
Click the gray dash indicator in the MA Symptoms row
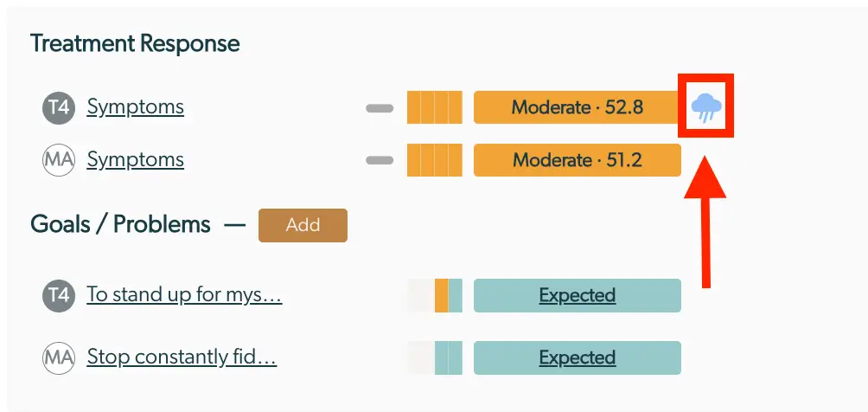click(x=379, y=160)
